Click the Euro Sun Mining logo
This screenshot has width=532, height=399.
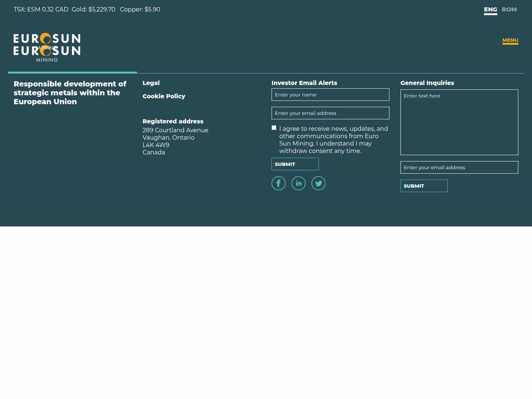coord(47,47)
